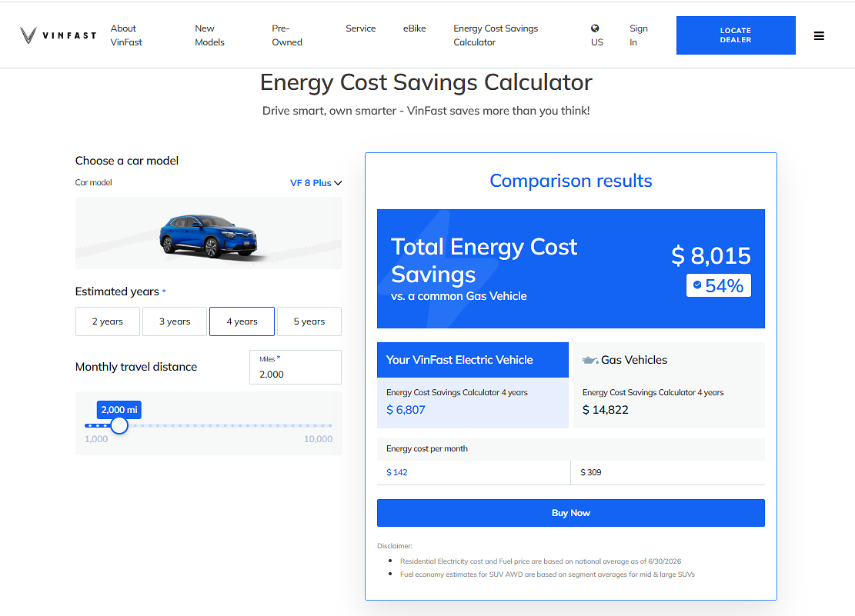
Task: Click the monthly distance slider handle
Action: coord(119,425)
